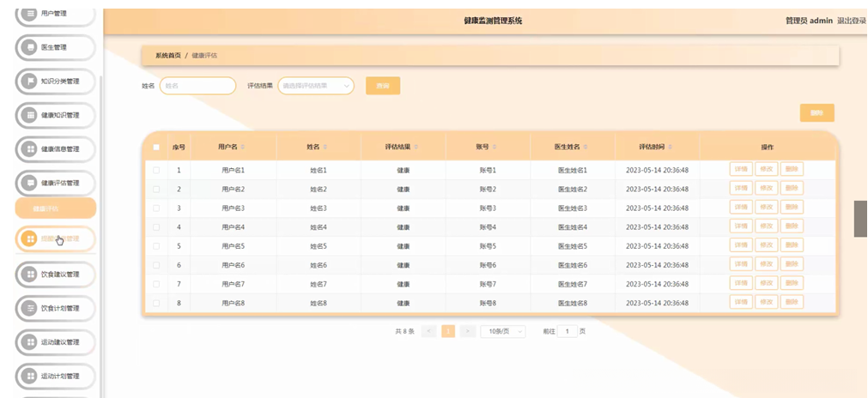Focus the 姓名 search input field
868x398 pixels.
197,86
